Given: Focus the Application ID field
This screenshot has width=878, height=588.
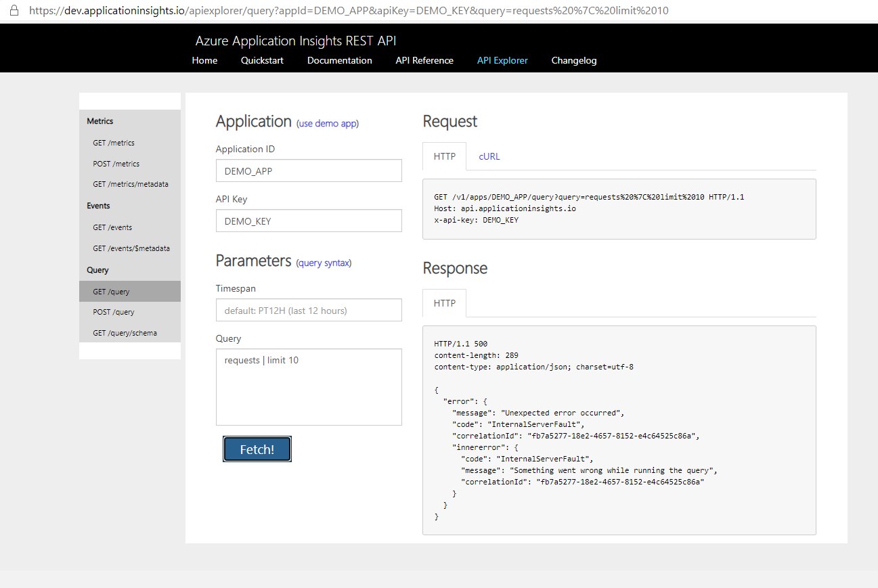Looking at the screenshot, I should pyautogui.click(x=309, y=171).
